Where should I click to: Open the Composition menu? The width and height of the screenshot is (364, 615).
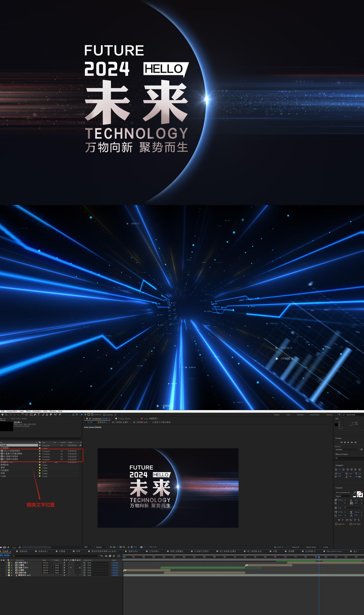[x=12, y=411]
